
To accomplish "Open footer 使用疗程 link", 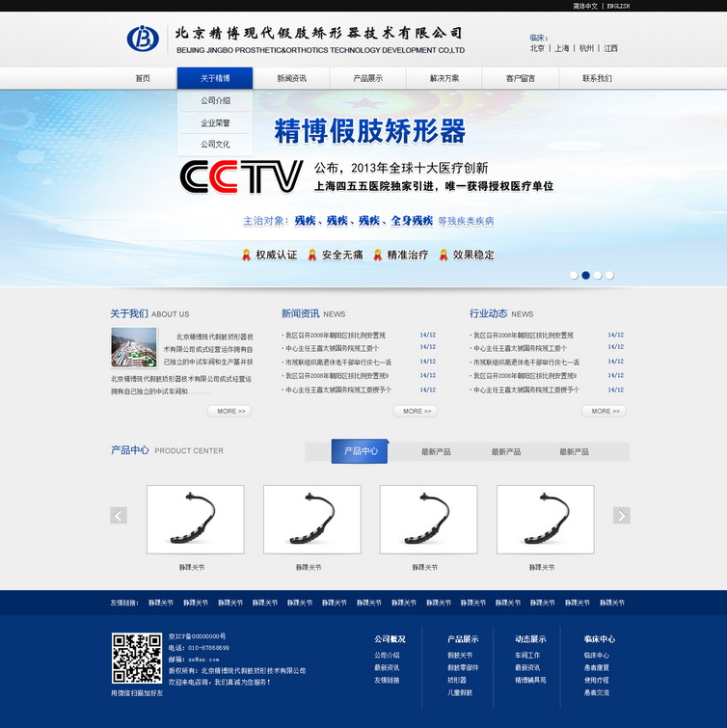I will (x=597, y=680).
